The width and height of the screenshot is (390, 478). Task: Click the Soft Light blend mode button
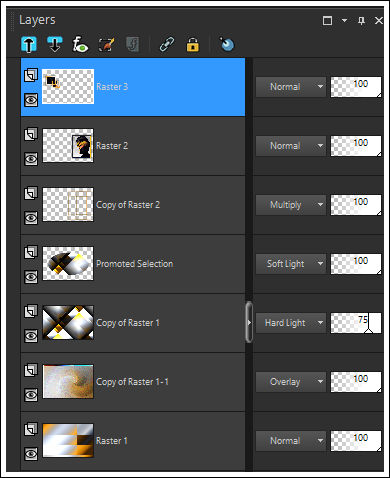(x=291, y=264)
